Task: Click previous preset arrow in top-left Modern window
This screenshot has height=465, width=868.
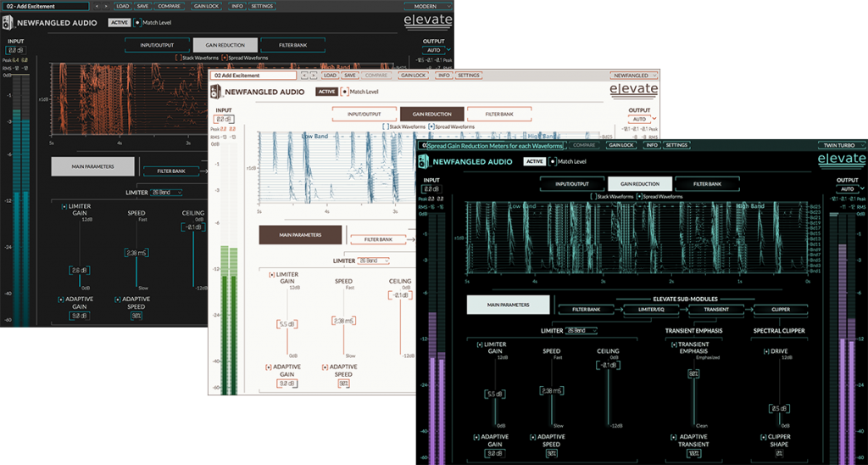Action: (x=96, y=6)
